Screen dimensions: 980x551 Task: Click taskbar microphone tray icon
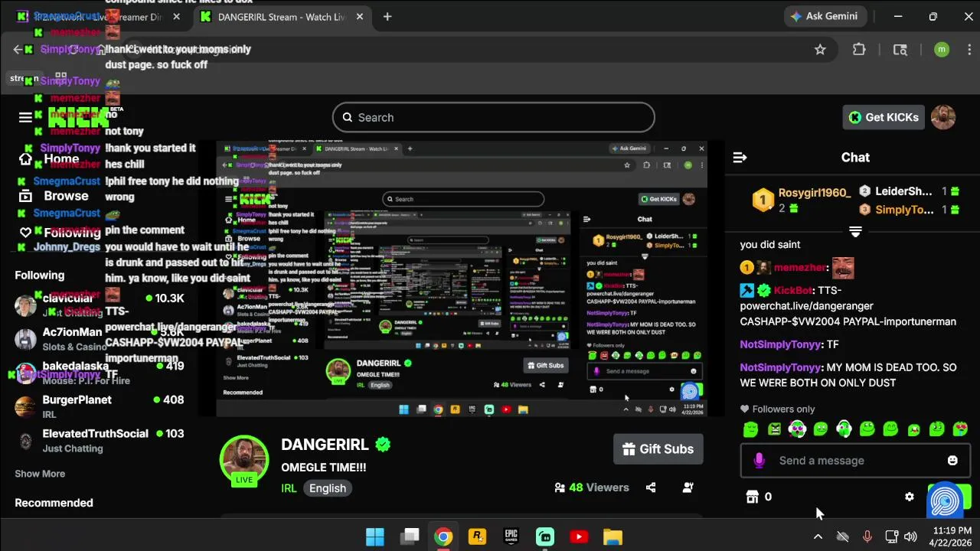click(x=867, y=536)
